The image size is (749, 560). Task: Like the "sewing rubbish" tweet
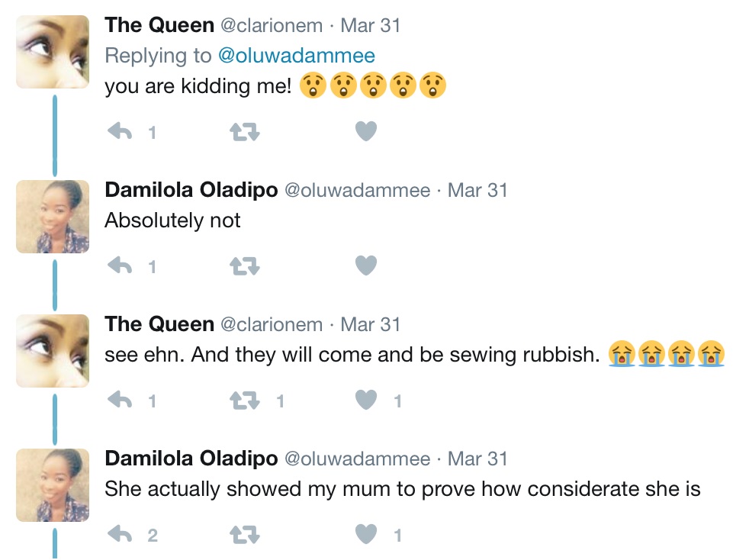[366, 400]
